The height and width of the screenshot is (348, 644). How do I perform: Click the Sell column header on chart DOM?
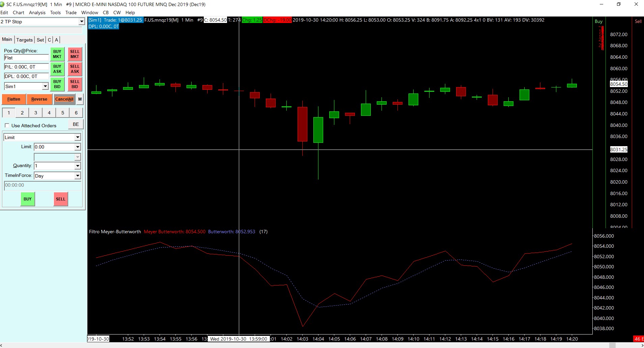pos(638,21)
